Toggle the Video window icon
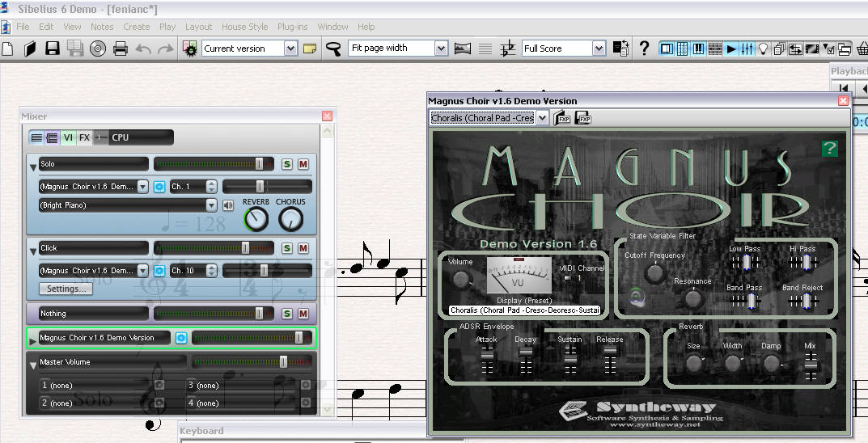Image resolution: width=868 pixels, height=443 pixels. (x=811, y=49)
